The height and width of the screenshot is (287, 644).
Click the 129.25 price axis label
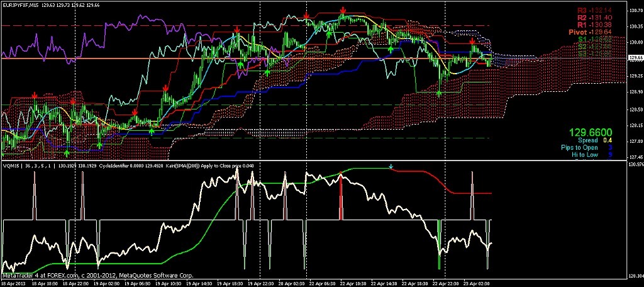click(x=635, y=76)
